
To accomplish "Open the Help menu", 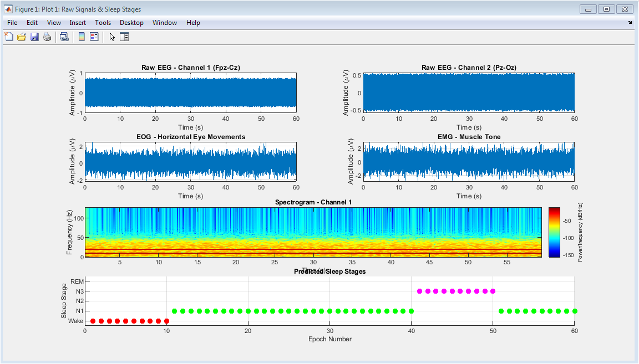I will click(193, 23).
